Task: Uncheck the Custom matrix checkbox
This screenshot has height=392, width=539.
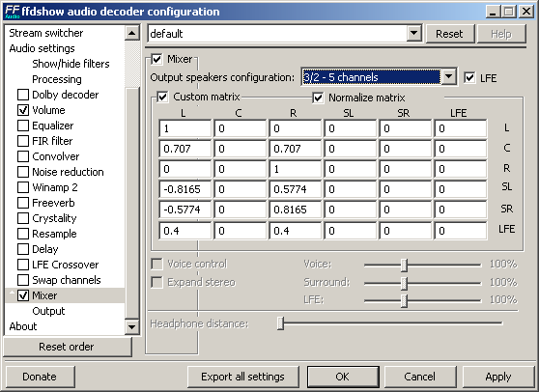Action: 162,98
